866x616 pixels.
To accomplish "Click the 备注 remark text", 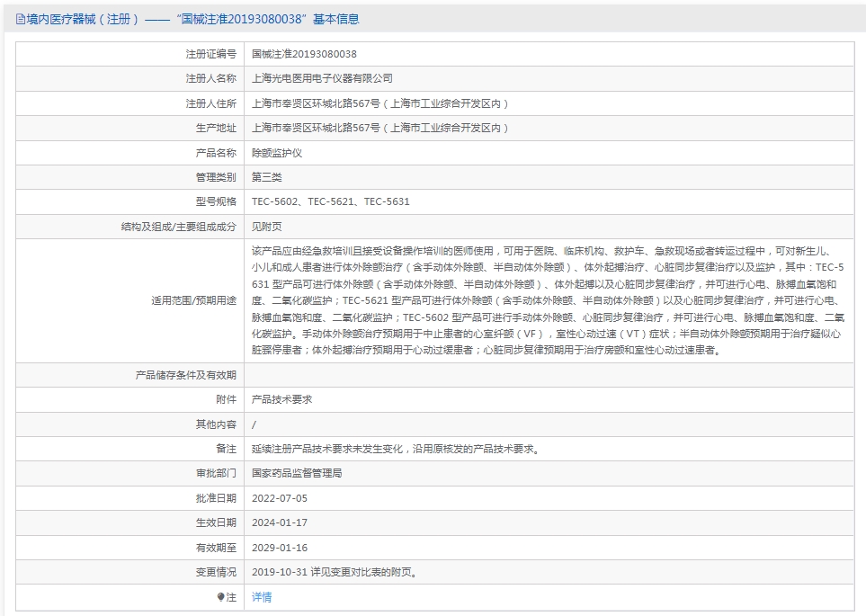I will click(395, 449).
